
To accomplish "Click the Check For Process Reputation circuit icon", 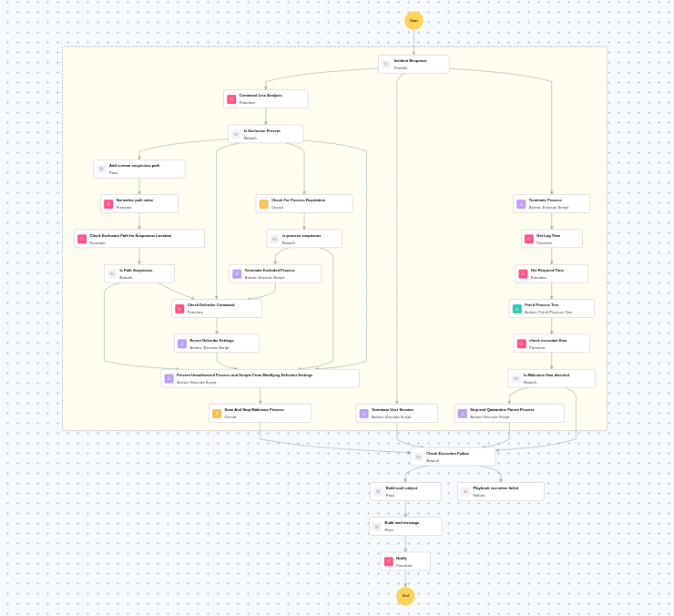I will click(x=263, y=204).
